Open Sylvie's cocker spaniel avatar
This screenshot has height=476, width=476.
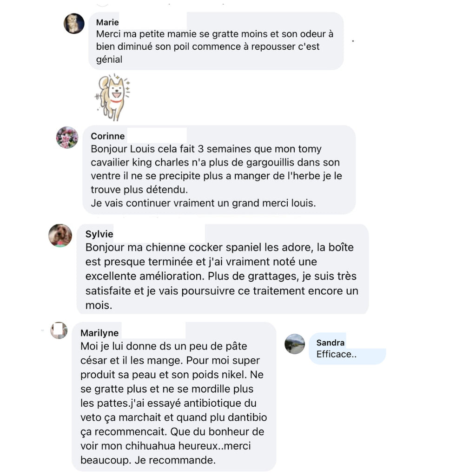pos(60,236)
